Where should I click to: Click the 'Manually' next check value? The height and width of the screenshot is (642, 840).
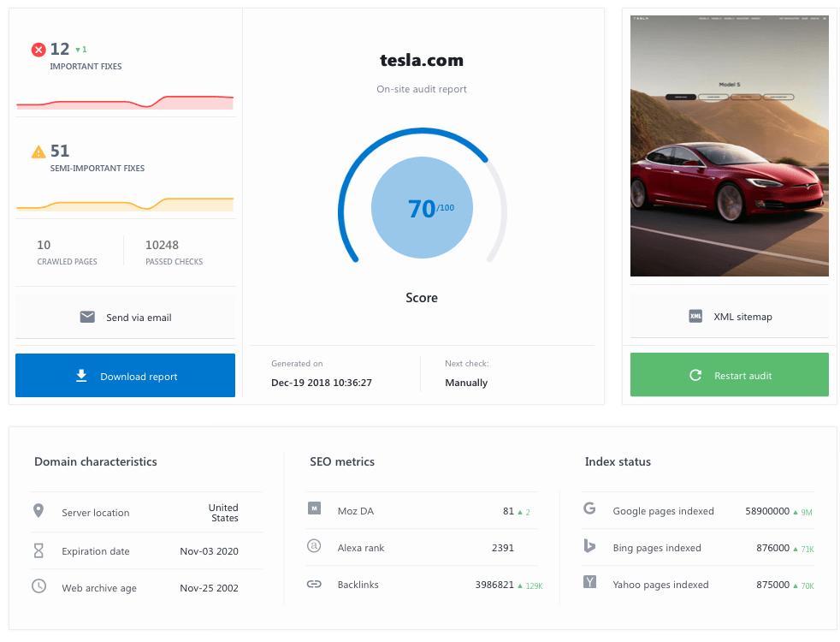click(x=466, y=383)
